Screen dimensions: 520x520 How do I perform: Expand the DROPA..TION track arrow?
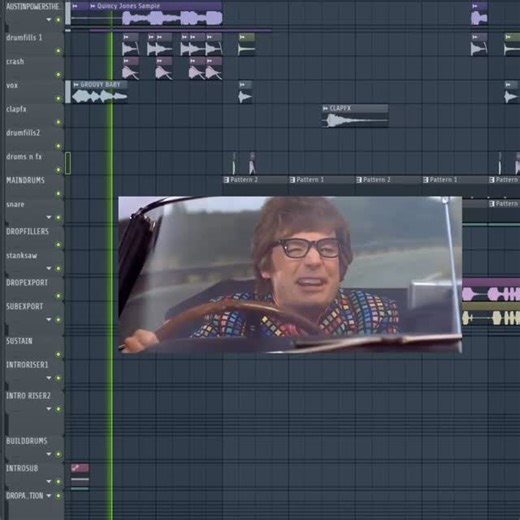pos(49,496)
